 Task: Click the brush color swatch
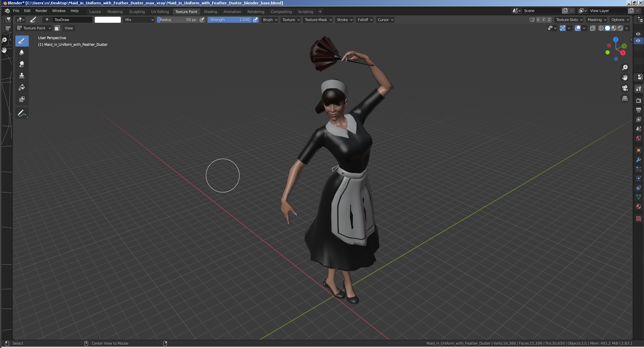108,20
